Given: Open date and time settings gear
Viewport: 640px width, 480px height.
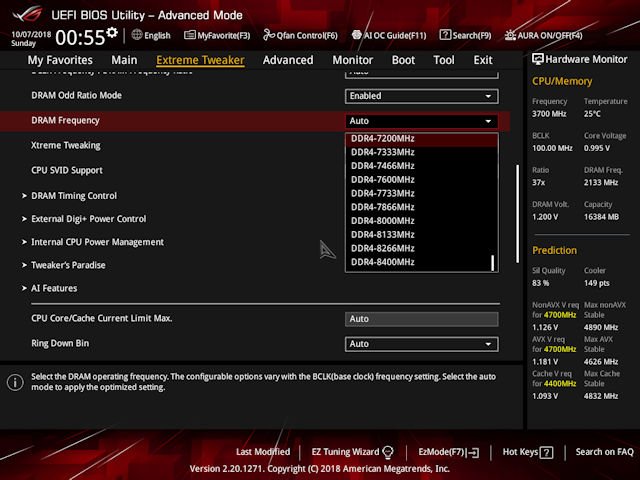Looking at the screenshot, I should (x=112, y=32).
